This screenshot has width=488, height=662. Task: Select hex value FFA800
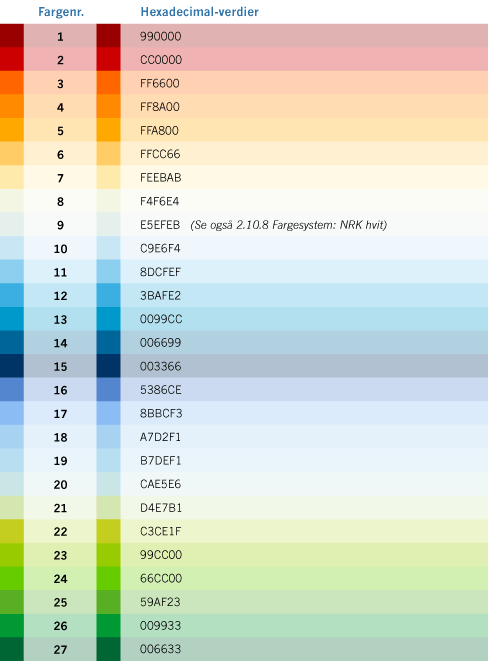point(159,131)
